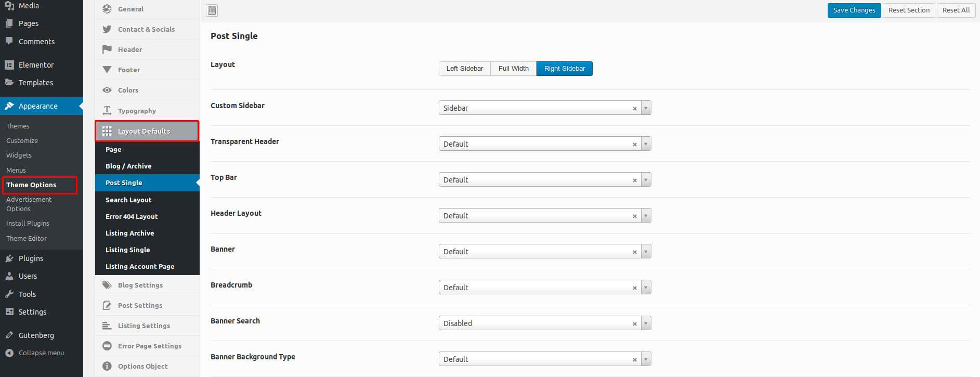Screen dimensions: 980x377
Task: Clear the Custom Sidebar selection
Action: click(x=634, y=109)
